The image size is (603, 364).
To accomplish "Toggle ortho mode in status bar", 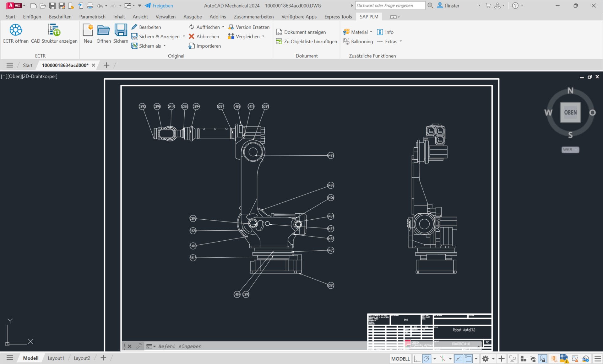I will tap(417, 359).
